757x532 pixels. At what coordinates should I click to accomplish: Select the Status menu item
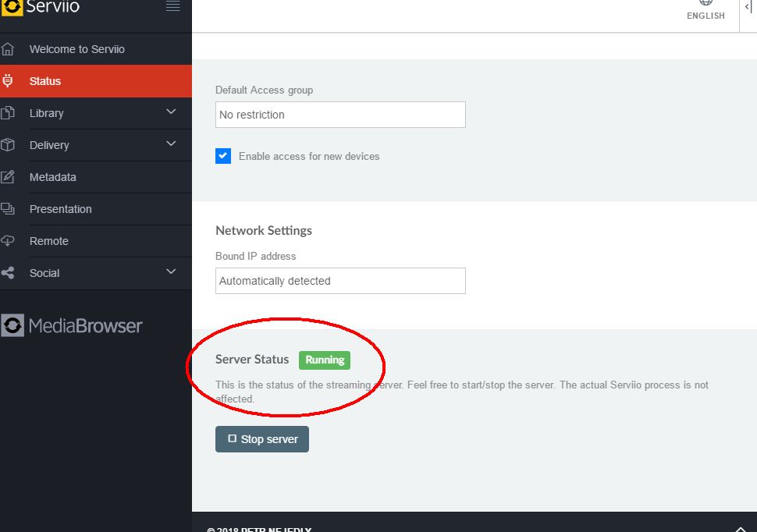[x=95, y=81]
